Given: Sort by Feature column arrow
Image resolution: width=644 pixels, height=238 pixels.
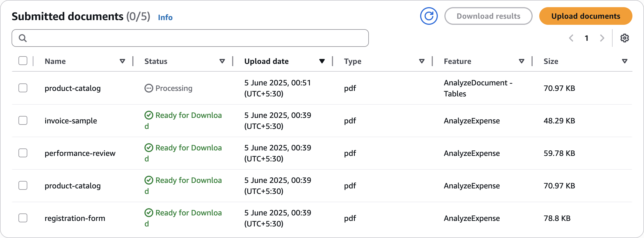Looking at the screenshot, I should click(x=521, y=61).
